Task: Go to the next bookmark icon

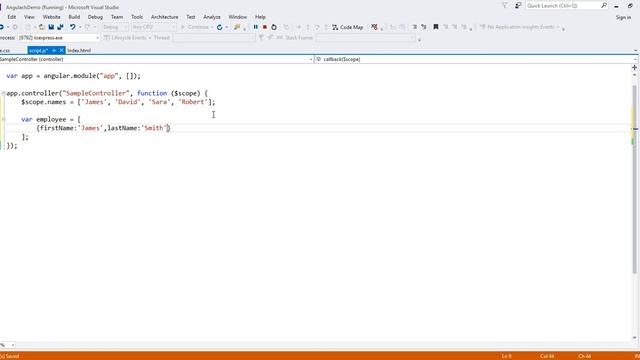Action: coord(454,27)
